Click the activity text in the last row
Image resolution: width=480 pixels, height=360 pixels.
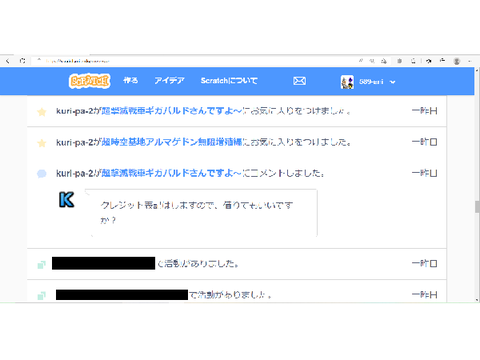coord(230,295)
